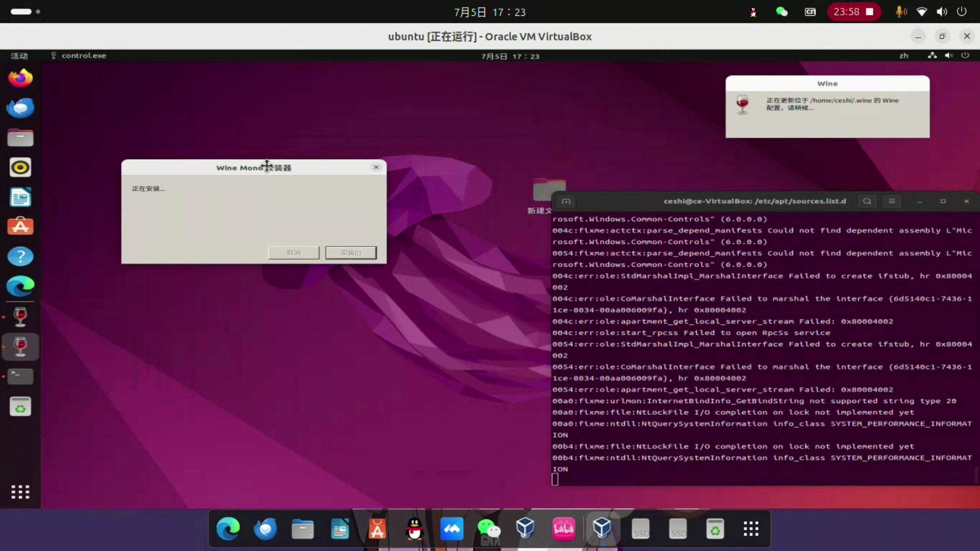This screenshot has width=980, height=551.
Task: Open terminal hamburger menu button
Action: tap(892, 201)
